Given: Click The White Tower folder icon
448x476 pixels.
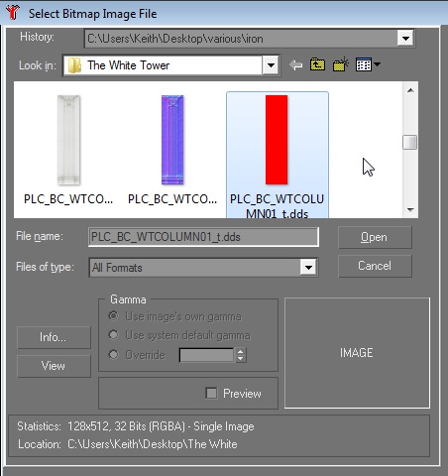Looking at the screenshot, I should tap(74, 65).
